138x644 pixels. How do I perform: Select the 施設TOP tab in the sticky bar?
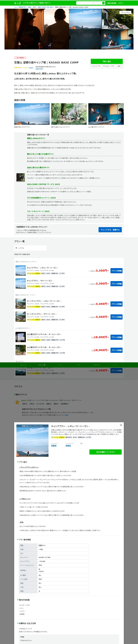pos(23,365)
